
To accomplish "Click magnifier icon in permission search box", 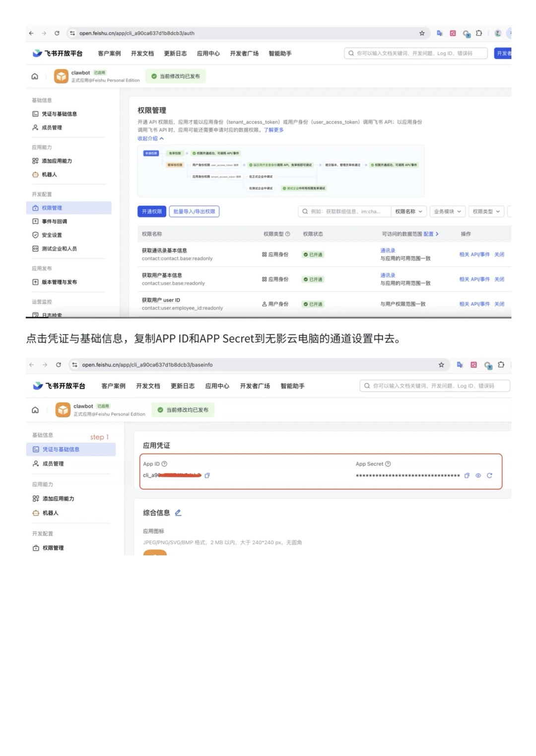I will [305, 212].
